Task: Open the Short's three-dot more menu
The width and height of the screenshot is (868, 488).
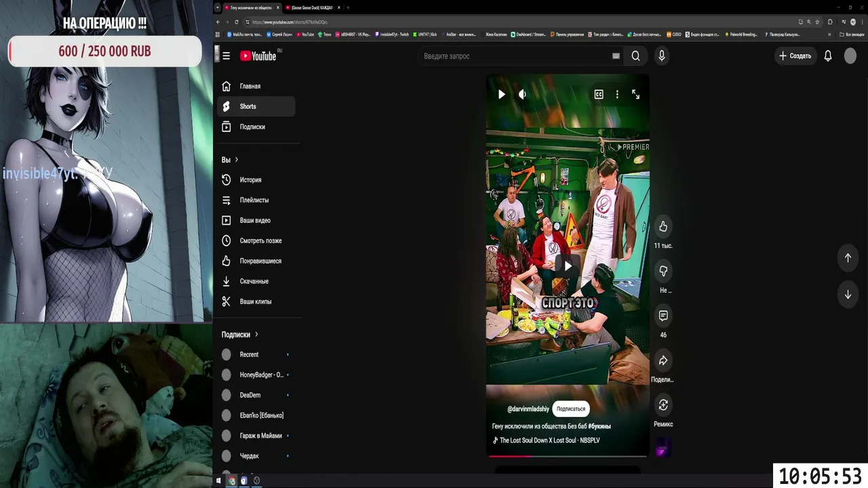Action: point(617,94)
